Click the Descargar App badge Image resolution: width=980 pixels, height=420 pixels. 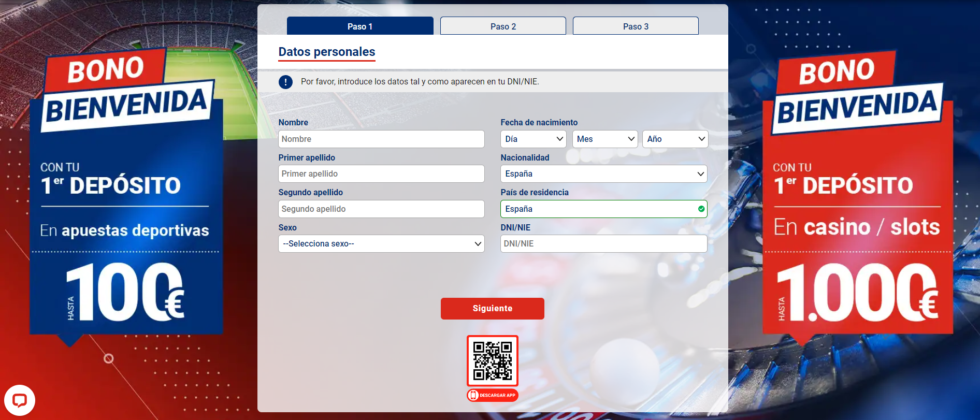pos(493,395)
